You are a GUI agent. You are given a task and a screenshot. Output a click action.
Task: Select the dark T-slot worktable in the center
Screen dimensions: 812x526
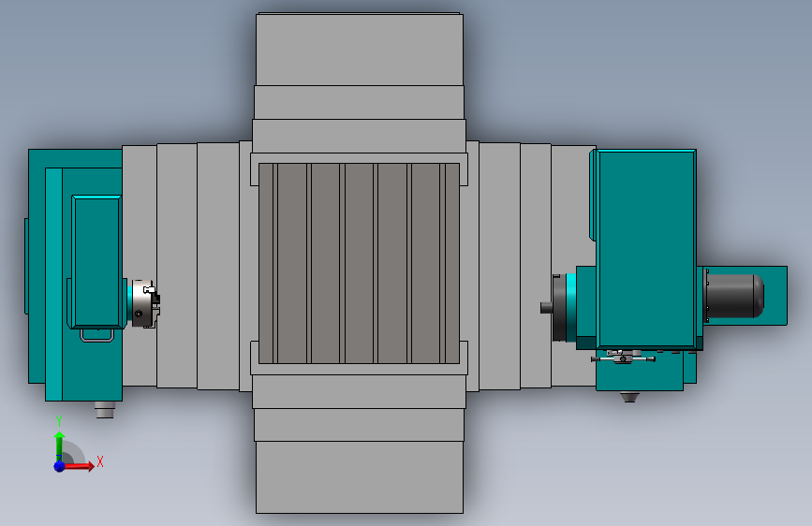(x=359, y=264)
